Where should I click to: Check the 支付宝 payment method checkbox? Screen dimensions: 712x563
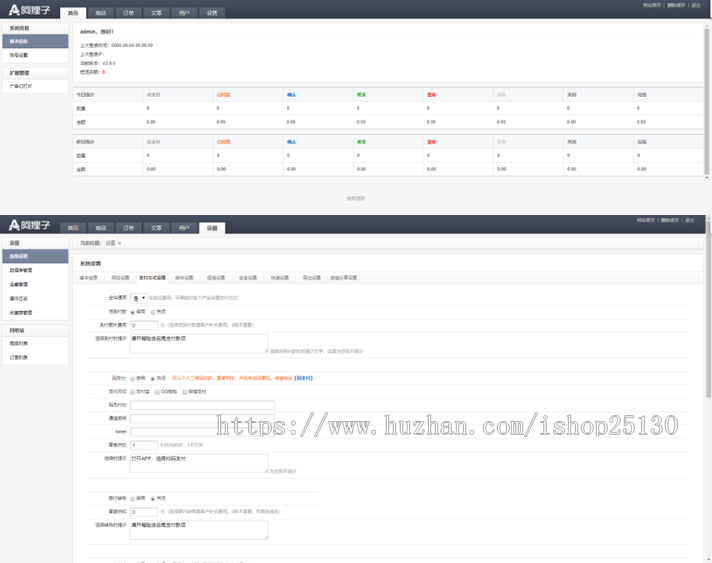pos(133,392)
